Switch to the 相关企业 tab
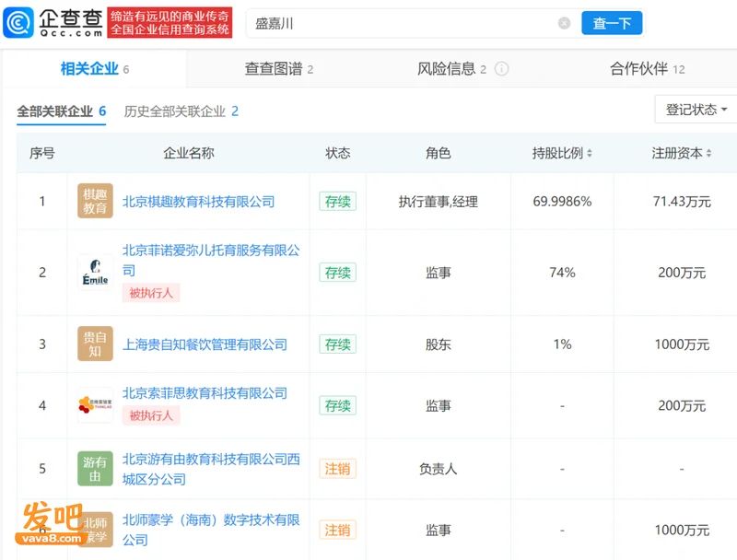 (95, 69)
